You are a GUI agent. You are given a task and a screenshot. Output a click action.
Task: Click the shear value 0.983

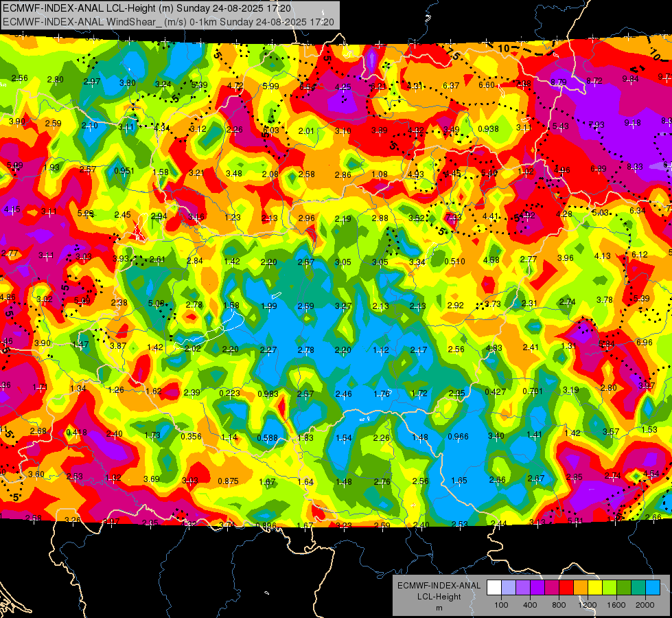tap(268, 393)
